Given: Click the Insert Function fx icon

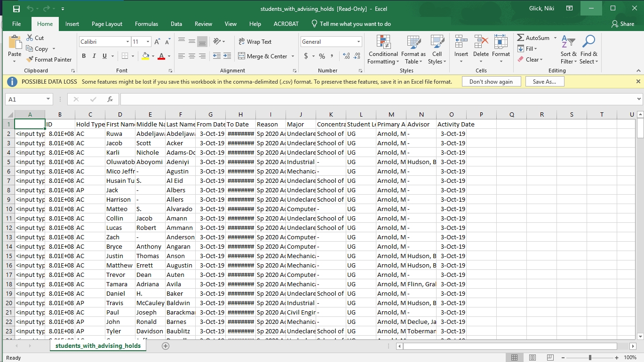Looking at the screenshot, I should (110, 99).
